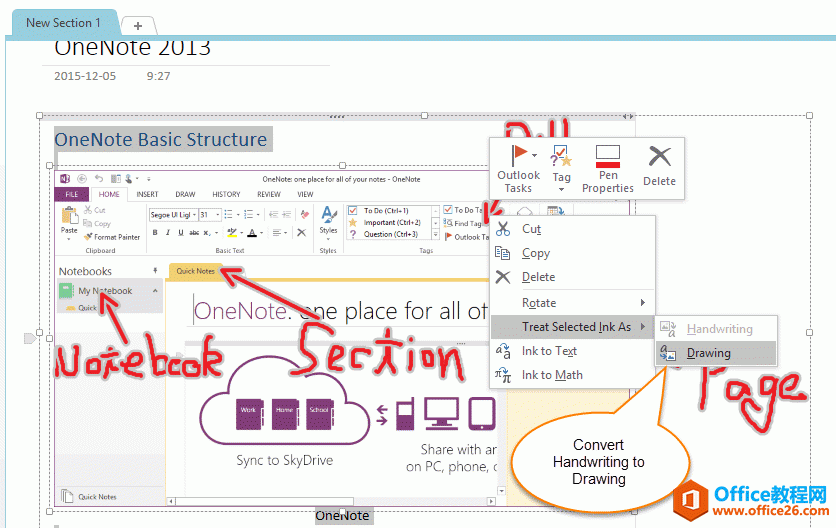This screenshot has width=836, height=528.
Task: Open the REVIEW tab in embedded screenshot
Action: [x=269, y=195]
